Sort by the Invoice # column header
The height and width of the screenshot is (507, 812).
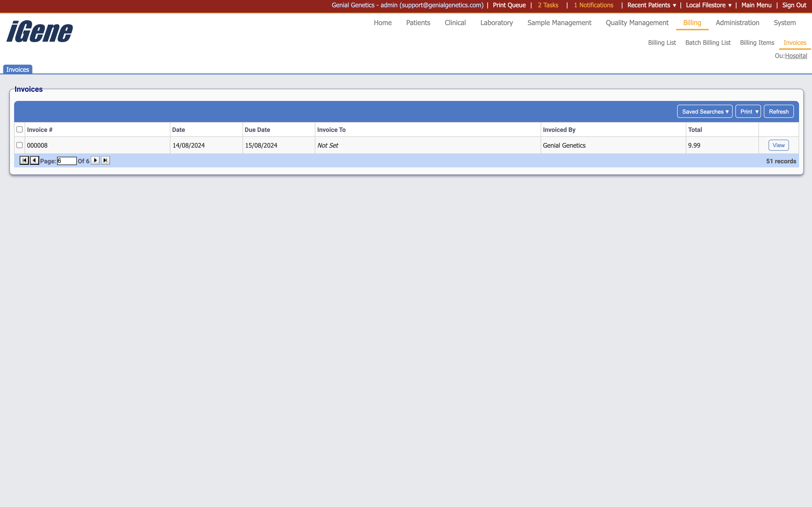coord(39,129)
